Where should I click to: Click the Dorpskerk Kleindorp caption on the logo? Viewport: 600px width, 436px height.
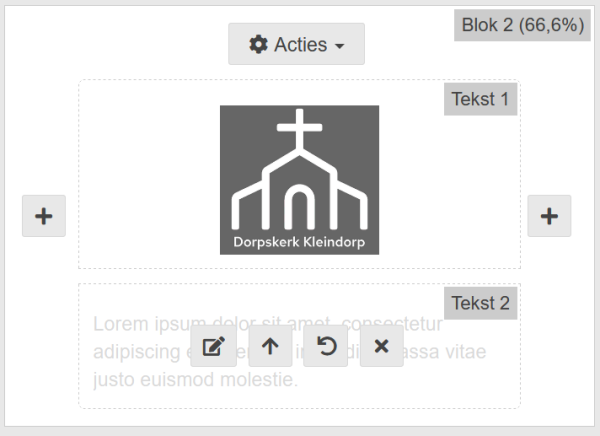pos(299,242)
